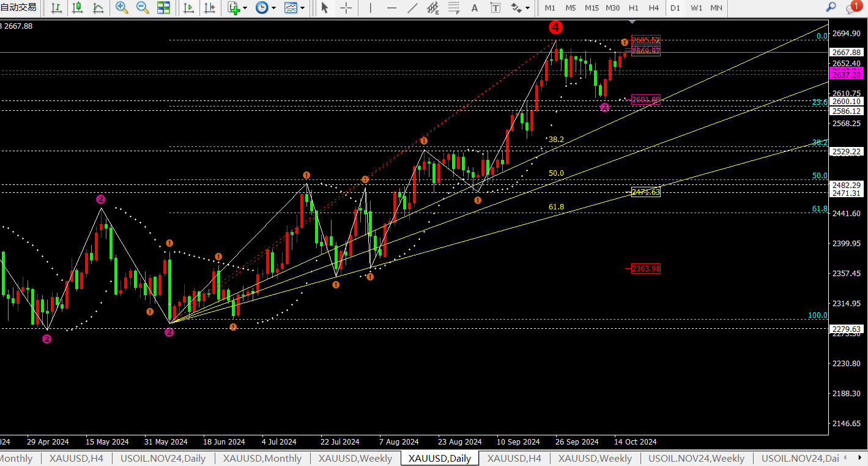The image size is (868, 466).
Task: Click the magenta 2637.20 price axis tag
Action: pyautogui.click(x=847, y=75)
